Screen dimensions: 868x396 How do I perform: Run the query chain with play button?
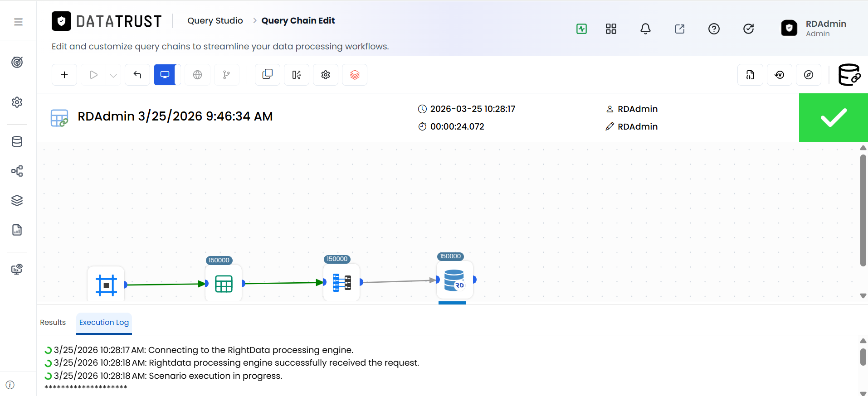pyautogui.click(x=94, y=75)
